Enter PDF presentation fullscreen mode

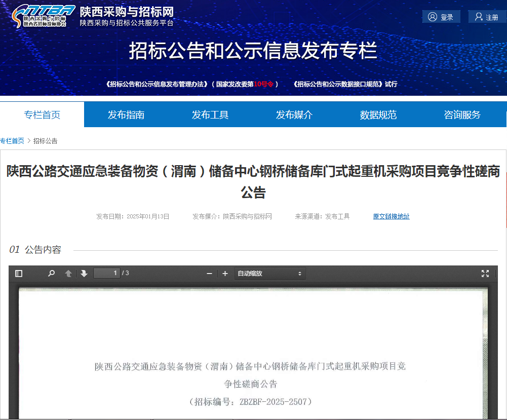(485, 274)
